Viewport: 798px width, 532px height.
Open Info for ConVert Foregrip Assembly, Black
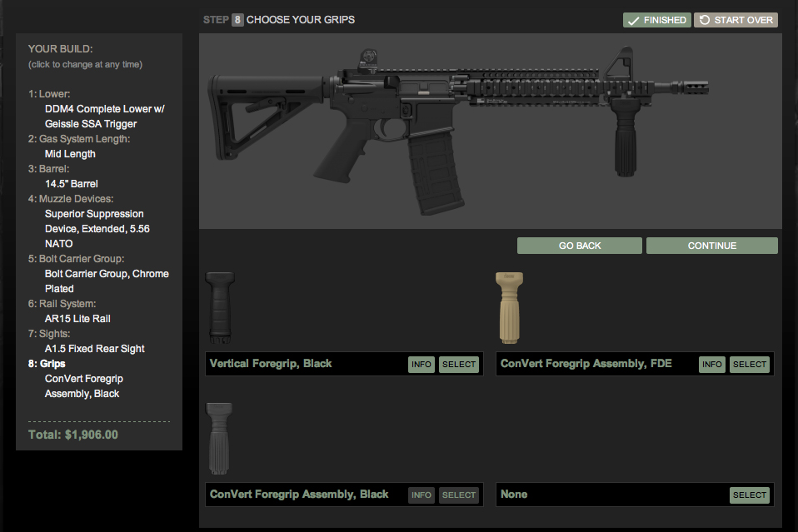pos(421,495)
